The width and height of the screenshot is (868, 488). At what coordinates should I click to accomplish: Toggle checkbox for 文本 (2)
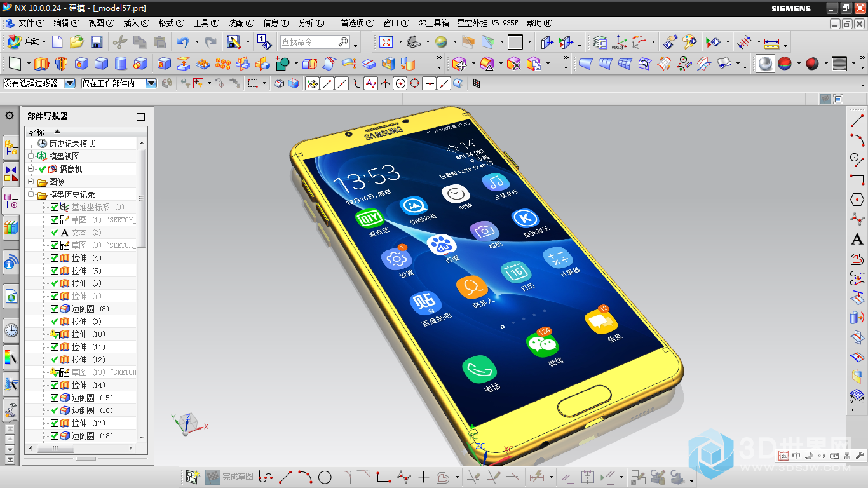tap(54, 233)
